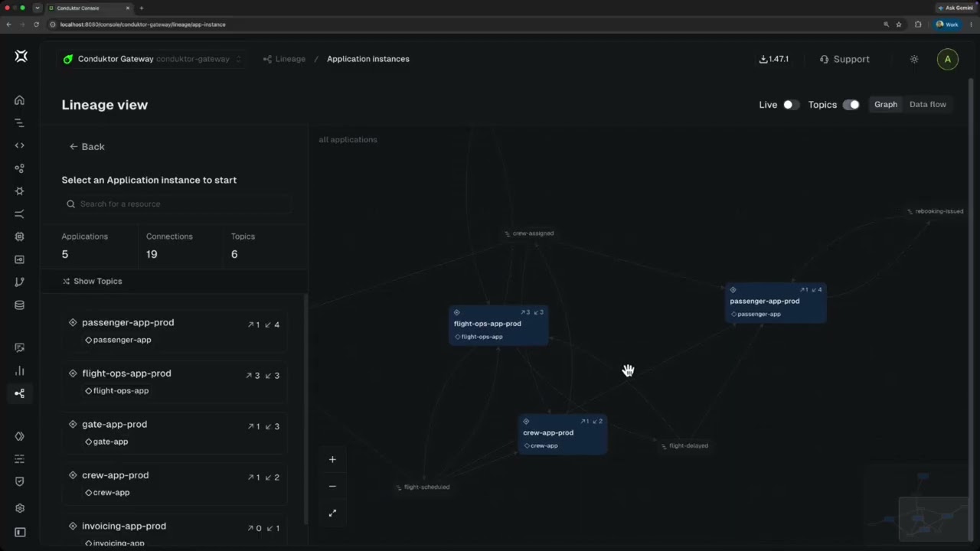The height and width of the screenshot is (551, 980).
Task: Click the Conduktor logo icon
Action: tap(21, 56)
